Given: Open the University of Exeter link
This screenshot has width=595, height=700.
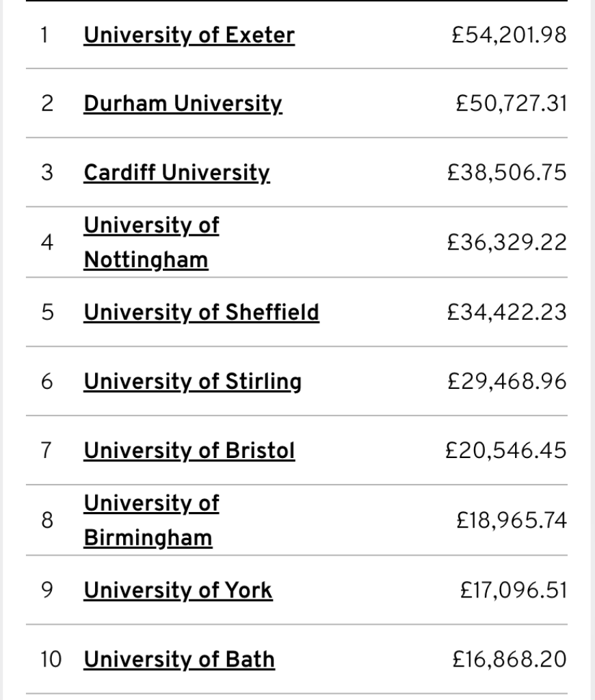Looking at the screenshot, I should click(x=189, y=35).
